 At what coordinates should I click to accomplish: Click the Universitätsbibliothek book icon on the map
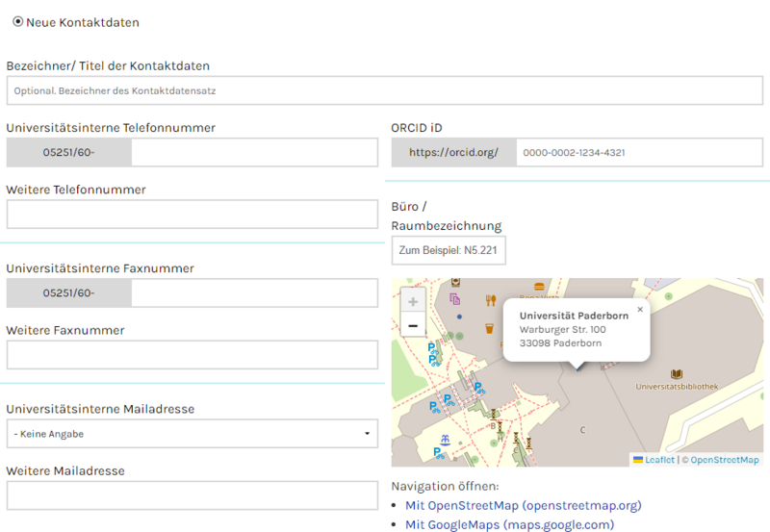coord(677,373)
